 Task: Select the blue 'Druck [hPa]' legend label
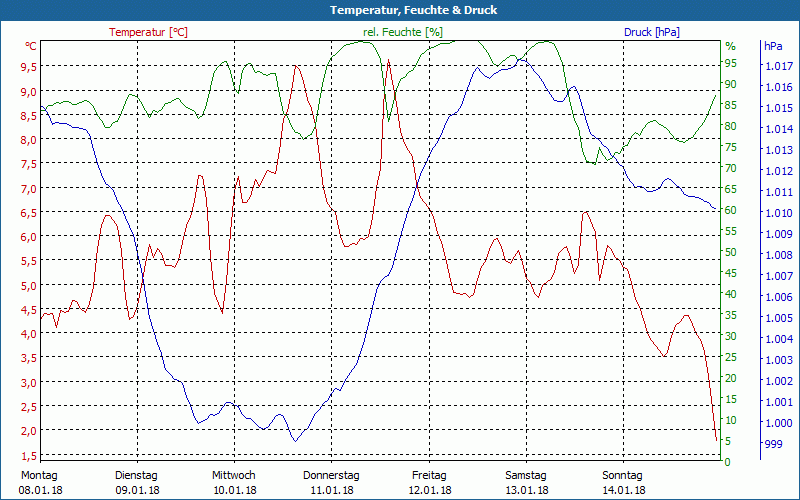652,32
